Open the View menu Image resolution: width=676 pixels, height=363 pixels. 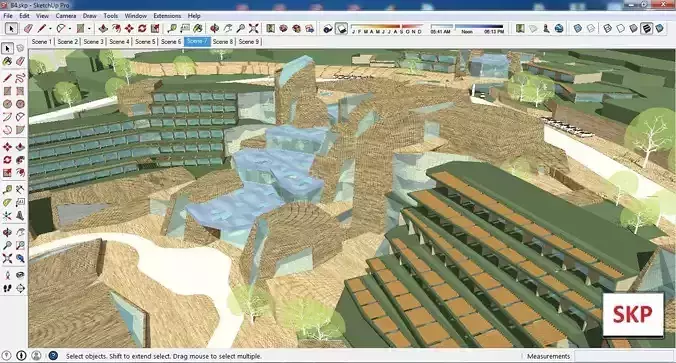pyautogui.click(x=42, y=16)
